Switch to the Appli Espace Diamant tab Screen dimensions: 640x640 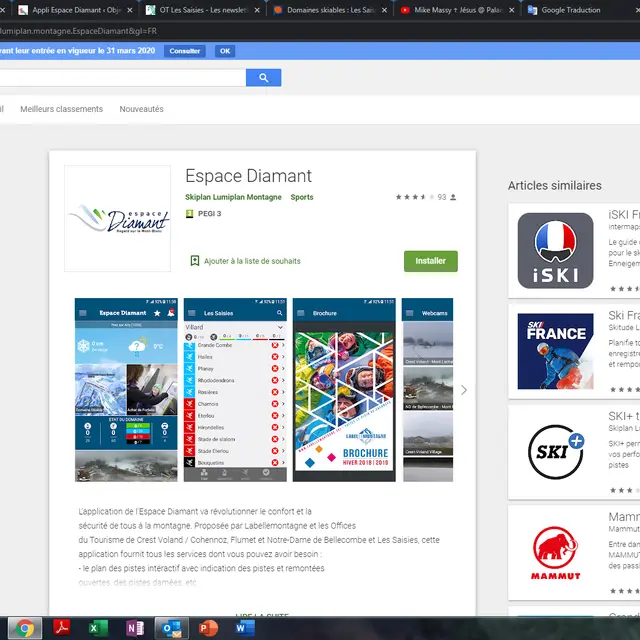click(x=76, y=10)
